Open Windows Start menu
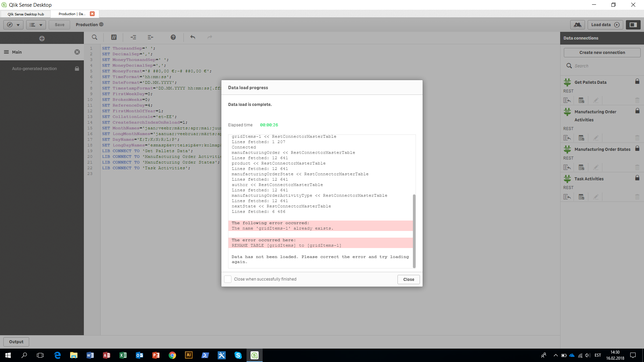Image resolution: width=644 pixels, height=362 pixels. tap(8, 355)
